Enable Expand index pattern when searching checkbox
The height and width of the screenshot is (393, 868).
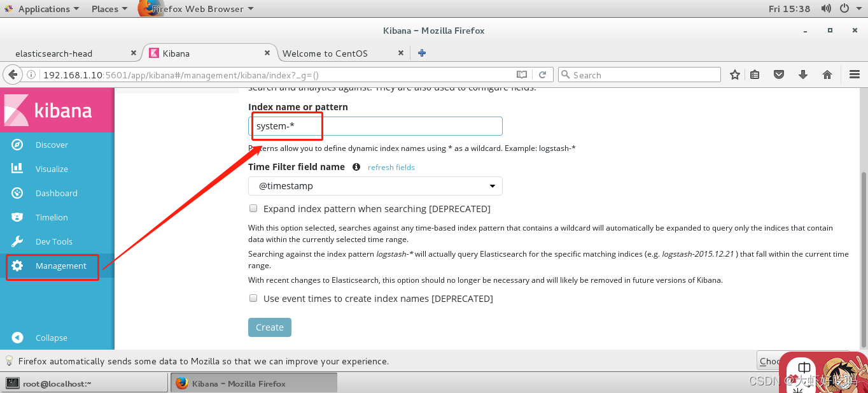click(x=253, y=208)
